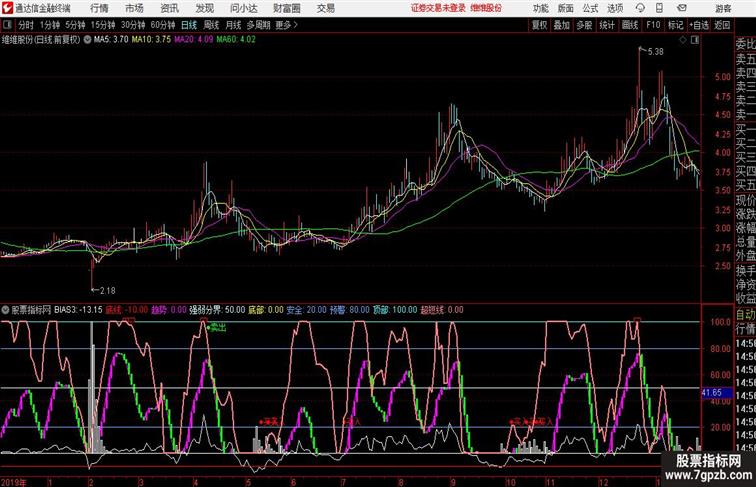Open the 选项 menu
This screenshot has width=756, height=487.
615,8
